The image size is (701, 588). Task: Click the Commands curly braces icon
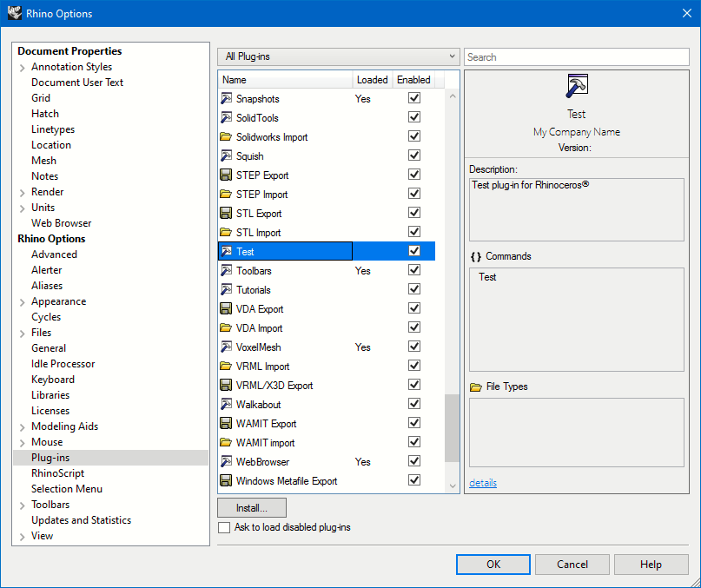pyautogui.click(x=476, y=257)
